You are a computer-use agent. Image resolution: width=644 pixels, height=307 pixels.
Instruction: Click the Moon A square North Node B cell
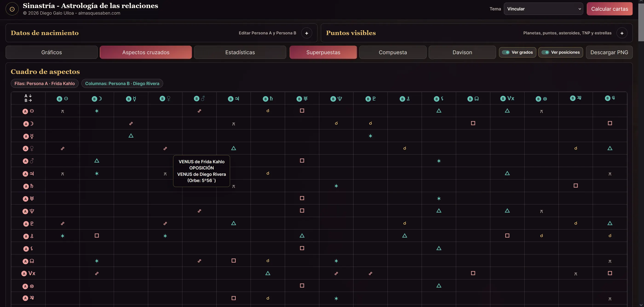[473, 123]
